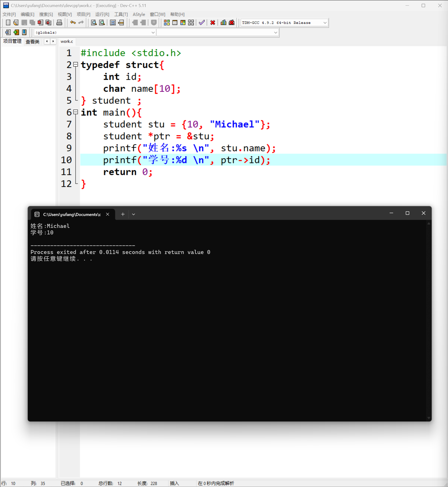Click the 在 0 秒内完成解析 status text
448x487 pixels.
coord(216,483)
